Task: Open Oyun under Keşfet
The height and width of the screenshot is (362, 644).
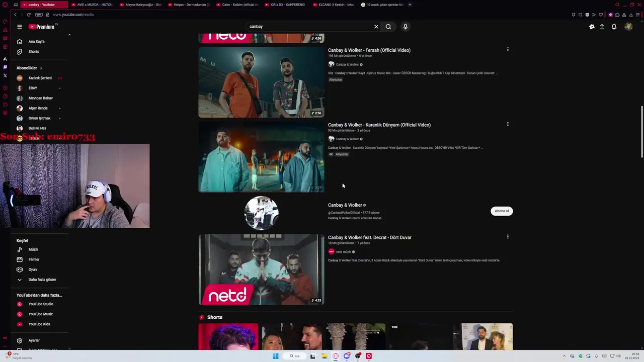Action: tap(33, 269)
